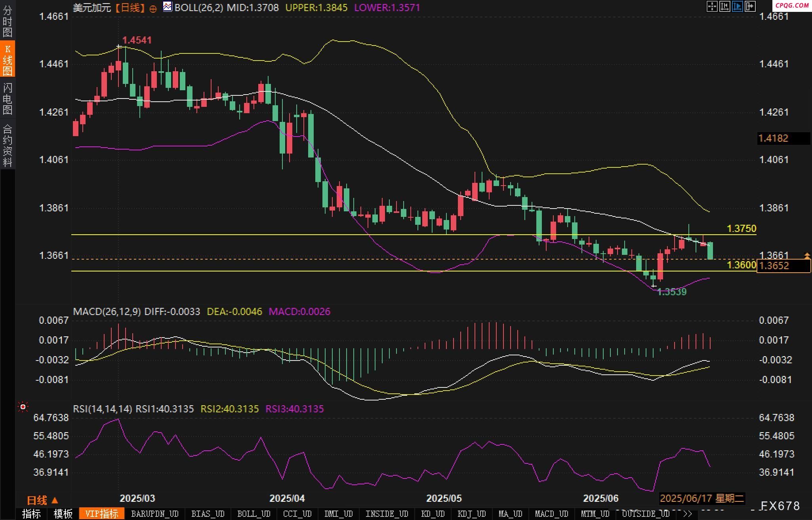This screenshot has width=812, height=520.
Task: Click the red sun icon beside RSI panel
Action: [23, 407]
